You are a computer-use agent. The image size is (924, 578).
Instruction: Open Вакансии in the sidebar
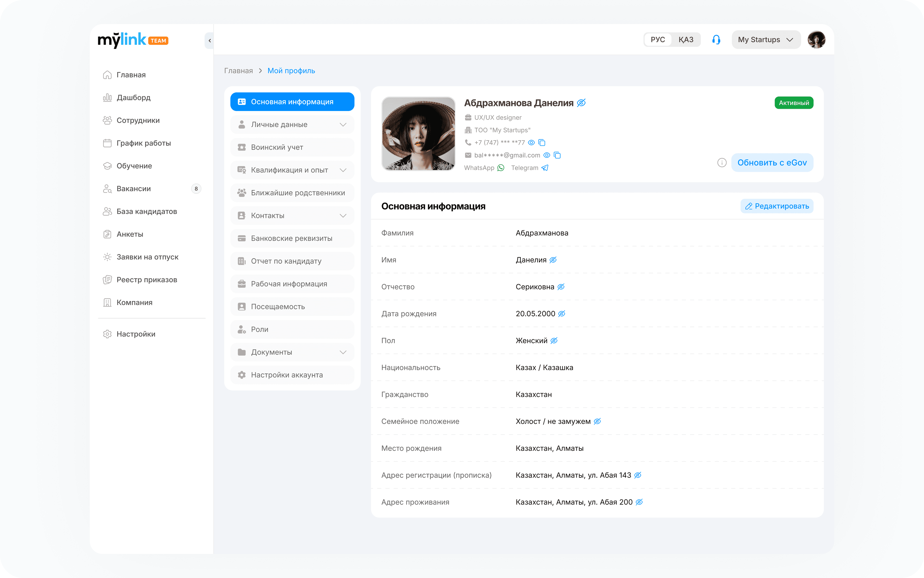(152, 189)
